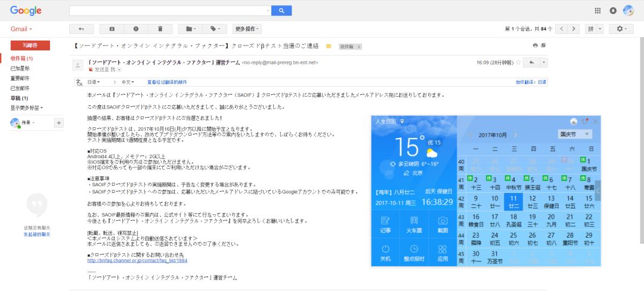Open 已发邮件 sent folder
The width and height of the screenshot is (644, 292).
pyautogui.click(x=20, y=88)
